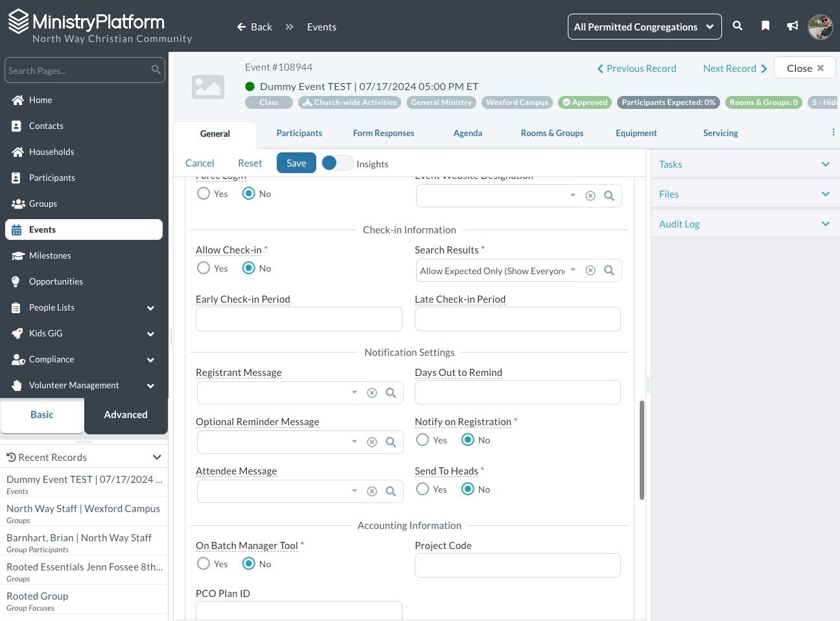Open the more tabs vertical dots menu
Image resolution: width=840 pixels, height=621 pixels.
(x=834, y=132)
